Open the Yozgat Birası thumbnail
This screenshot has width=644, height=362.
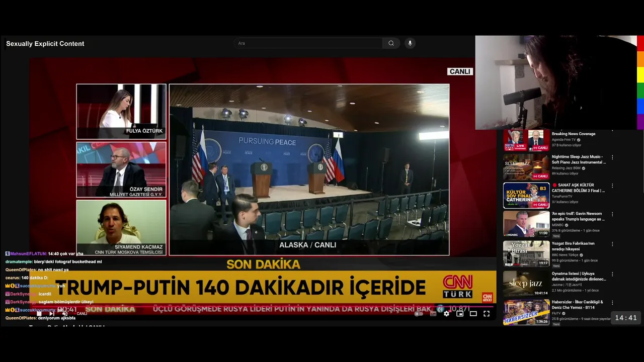(526, 253)
